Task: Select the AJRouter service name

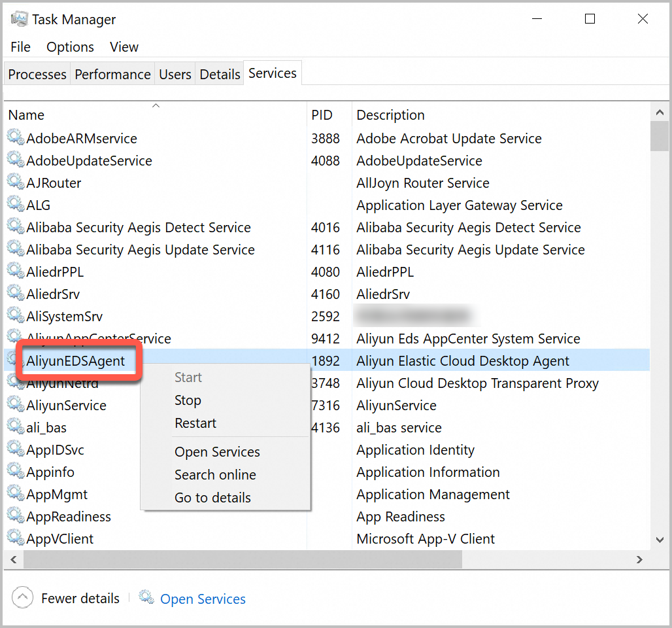Action: pos(54,183)
